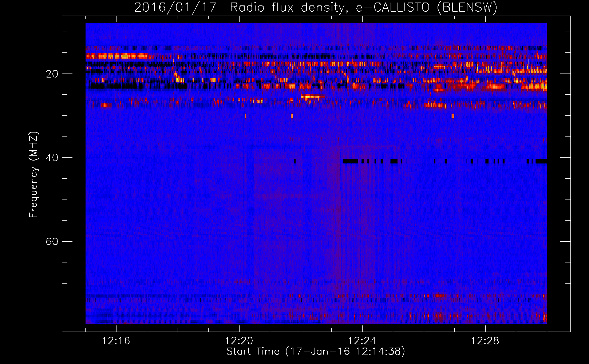Click the 12:28 time tick label
589x364 pixels.
click(485, 341)
